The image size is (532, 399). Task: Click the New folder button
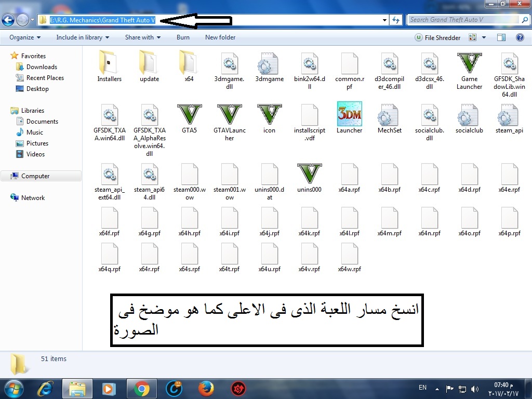coord(220,37)
